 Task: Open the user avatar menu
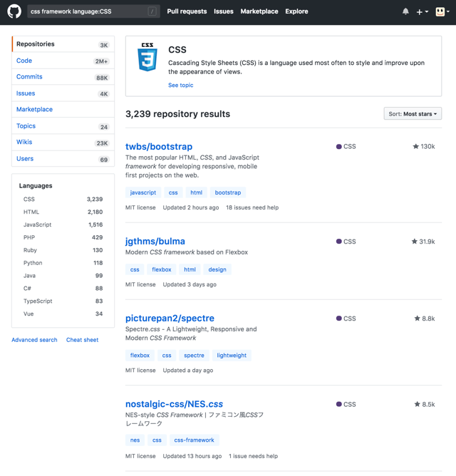(x=442, y=11)
